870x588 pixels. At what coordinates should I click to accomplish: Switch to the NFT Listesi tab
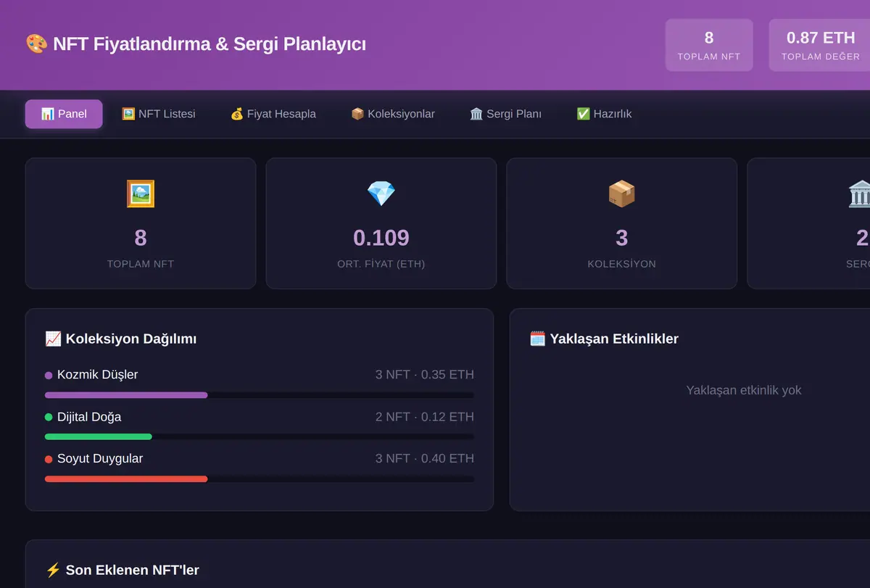pyautogui.click(x=158, y=114)
